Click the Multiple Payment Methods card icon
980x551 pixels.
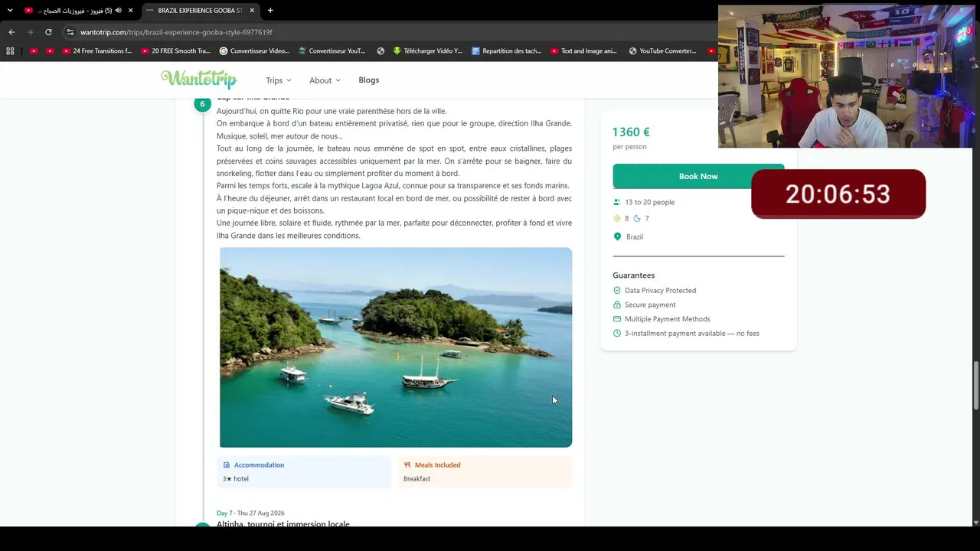[617, 319]
